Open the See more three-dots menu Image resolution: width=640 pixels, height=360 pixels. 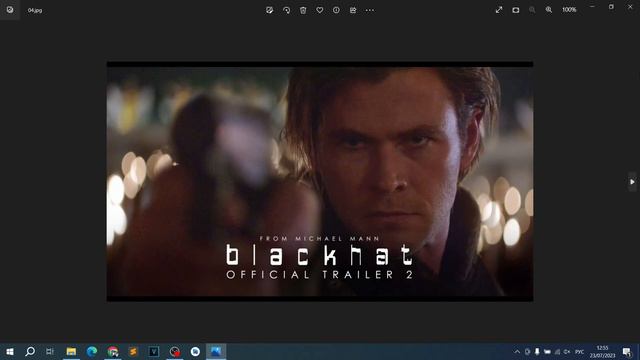pos(370,10)
